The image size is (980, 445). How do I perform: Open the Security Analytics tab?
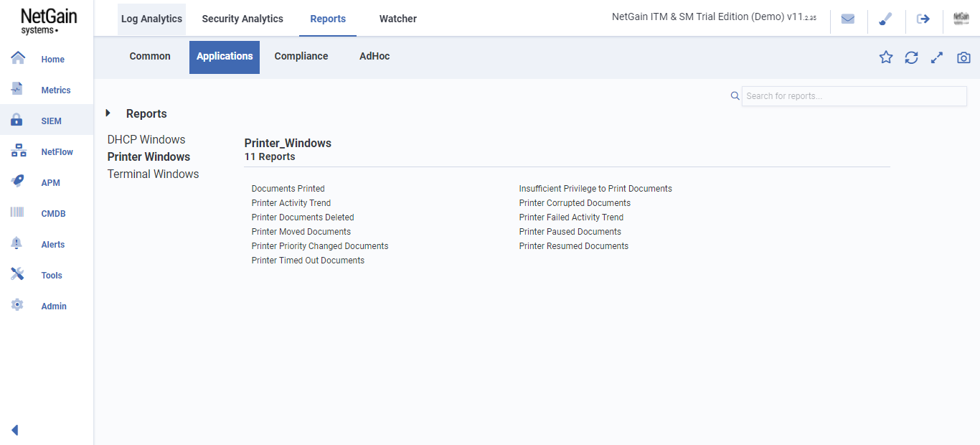[x=242, y=19]
